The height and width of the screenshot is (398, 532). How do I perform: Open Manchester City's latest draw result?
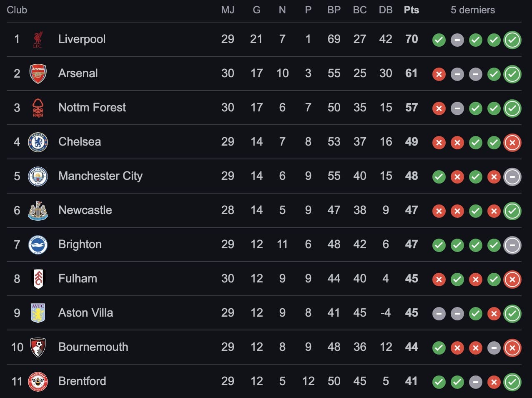click(512, 177)
